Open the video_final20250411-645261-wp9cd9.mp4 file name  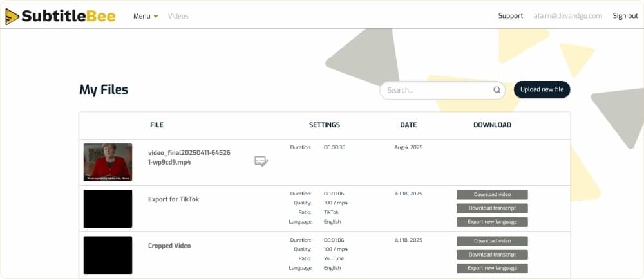click(x=189, y=157)
